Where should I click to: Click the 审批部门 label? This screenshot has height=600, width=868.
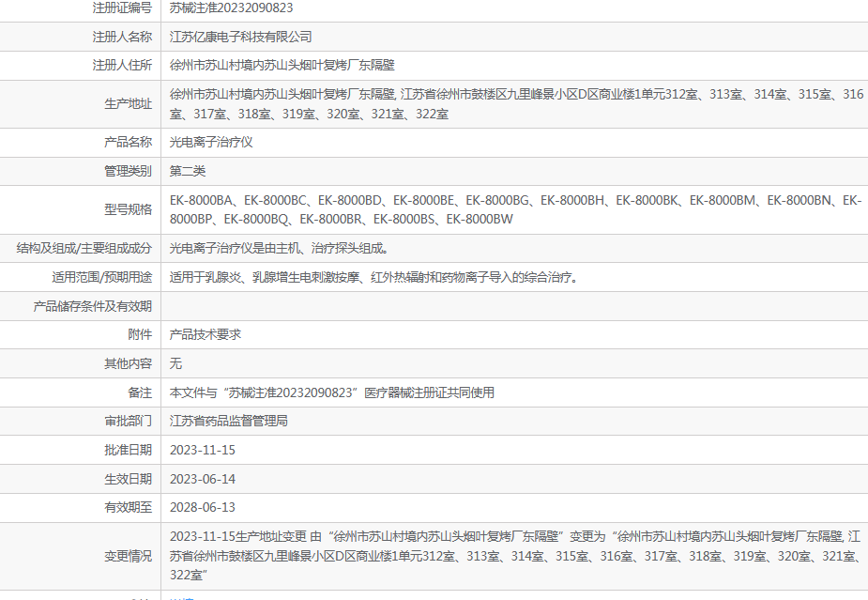[128, 421]
